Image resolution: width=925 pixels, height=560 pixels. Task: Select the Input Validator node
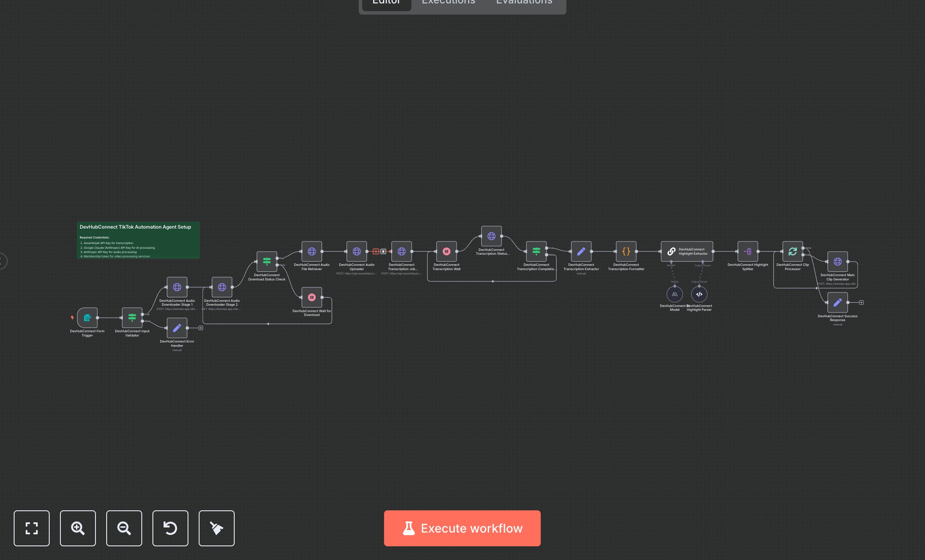[132, 318]
